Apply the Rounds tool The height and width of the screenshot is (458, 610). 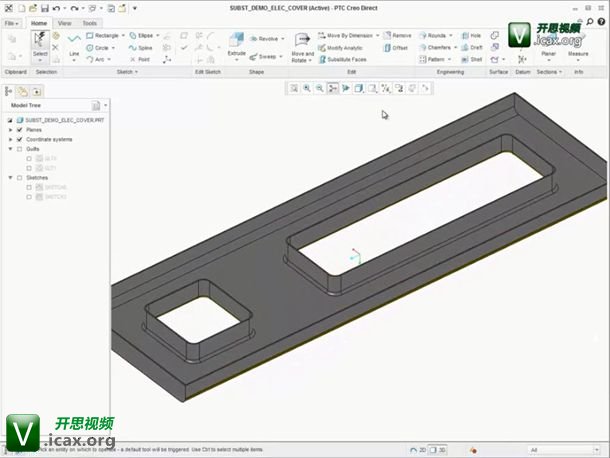(433, 35)
